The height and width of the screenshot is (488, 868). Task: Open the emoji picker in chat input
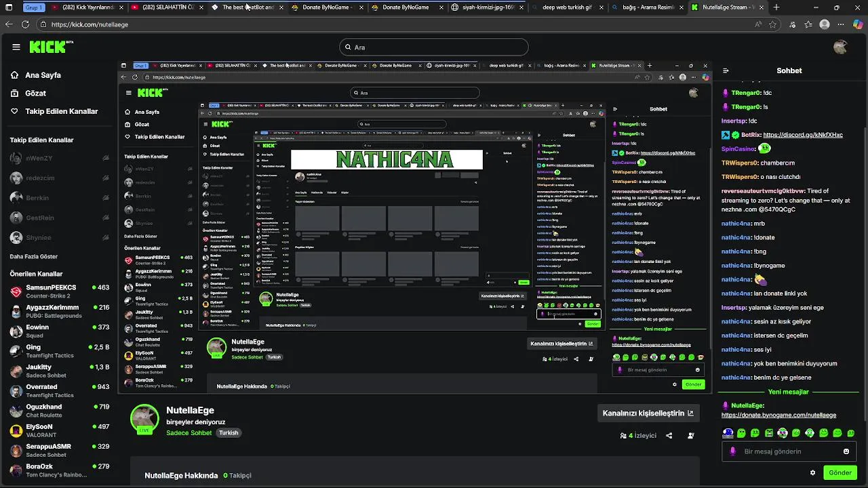coord(846,451)
